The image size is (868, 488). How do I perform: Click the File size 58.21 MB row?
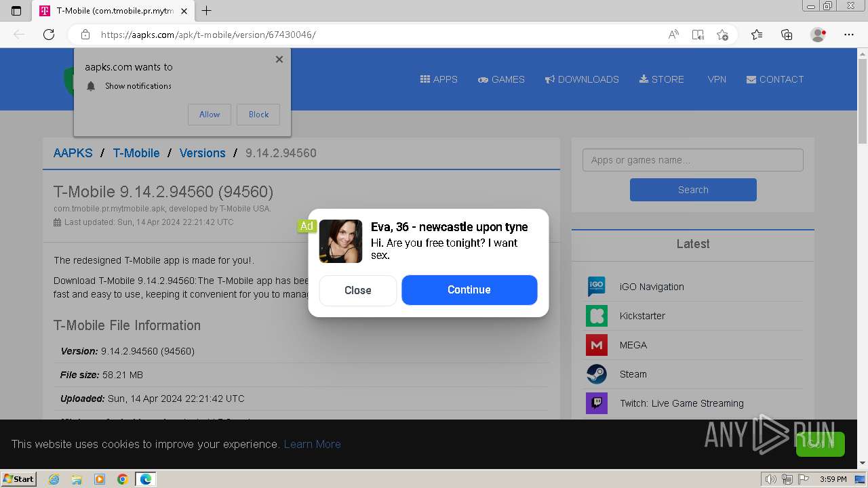pyautogui.click(x=301, y=375)
